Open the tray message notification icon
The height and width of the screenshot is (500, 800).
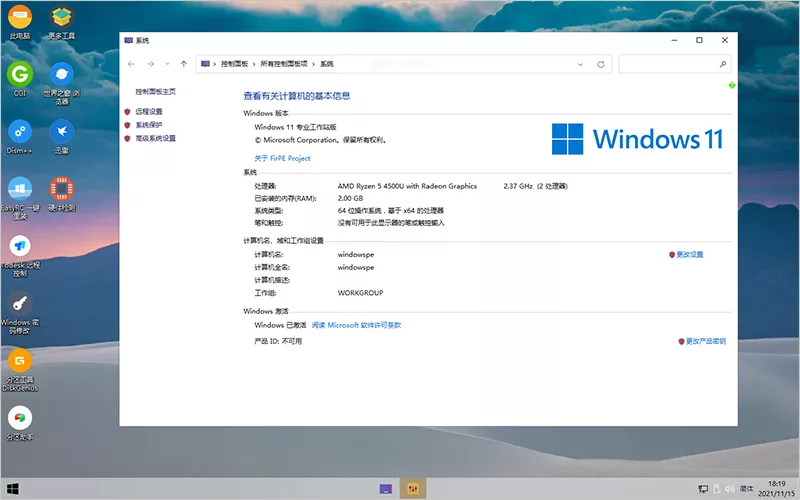(703, 489)
